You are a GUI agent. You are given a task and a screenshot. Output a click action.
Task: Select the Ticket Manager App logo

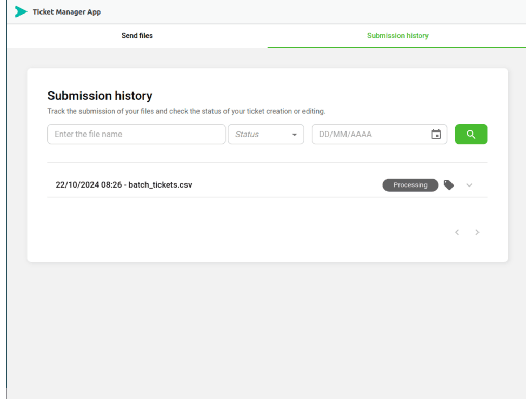click(x=20, y=11)
